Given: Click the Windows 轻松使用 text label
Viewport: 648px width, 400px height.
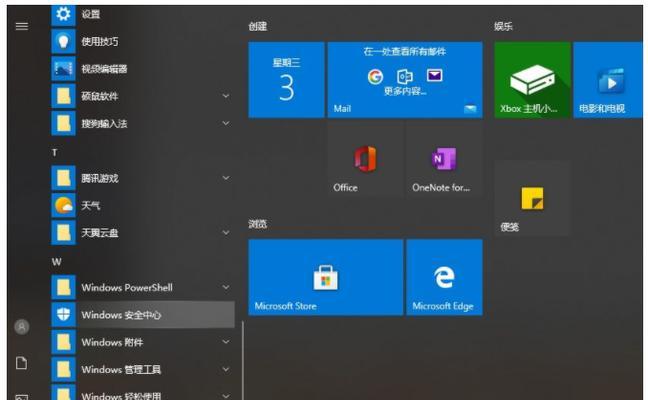Looking at the screenshot, I should click(122, 395).
